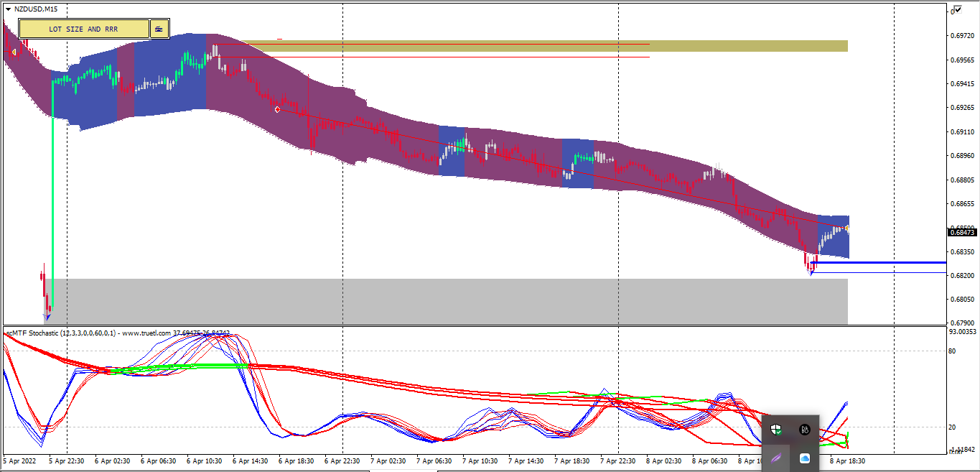
Task: Click the stochastic level 80 label
Action: point(952,351)
